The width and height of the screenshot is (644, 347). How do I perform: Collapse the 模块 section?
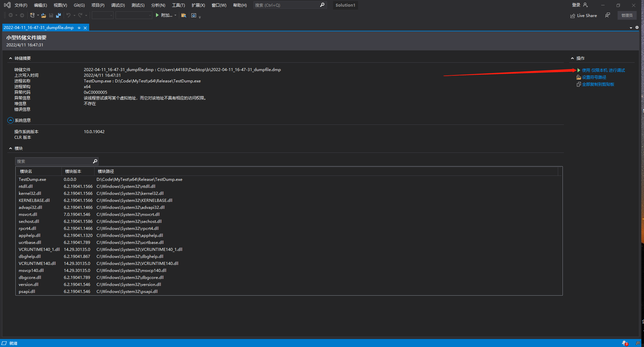(x=11, y=148)
